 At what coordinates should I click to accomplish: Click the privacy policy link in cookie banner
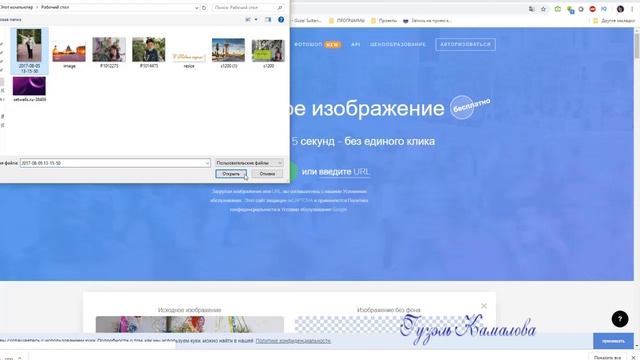point(293,340)
